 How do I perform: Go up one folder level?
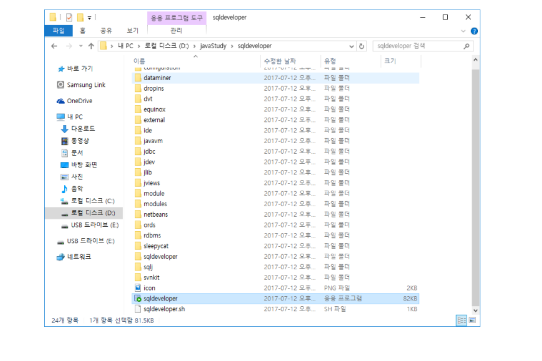91,46
